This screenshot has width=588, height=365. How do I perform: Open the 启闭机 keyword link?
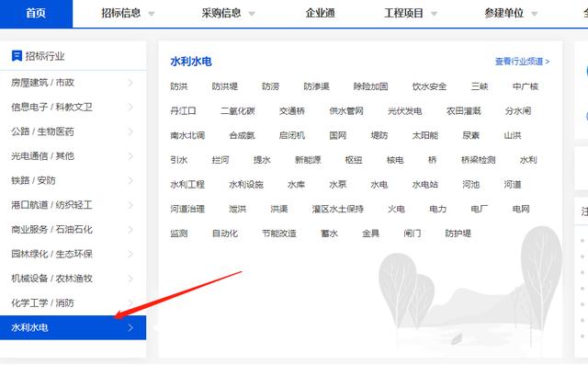[292, 135]
